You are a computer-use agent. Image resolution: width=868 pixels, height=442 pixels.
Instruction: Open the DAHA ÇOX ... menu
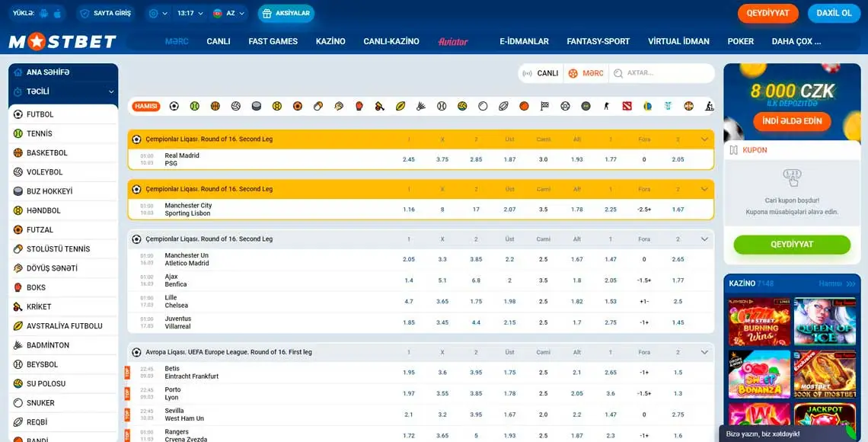tap(796, 42)
